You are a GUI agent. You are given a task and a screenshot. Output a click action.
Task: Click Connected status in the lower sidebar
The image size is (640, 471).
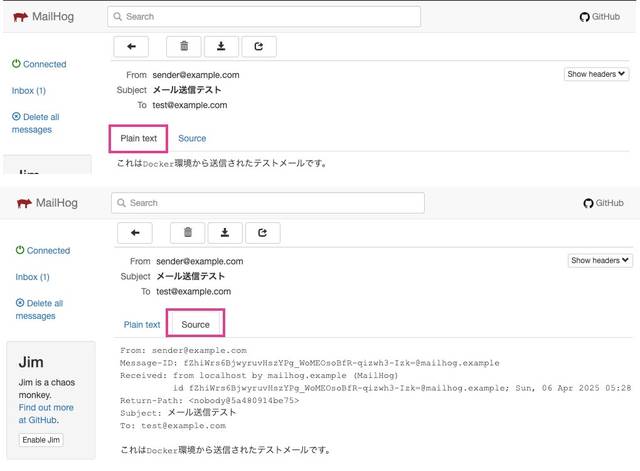pyautogui.click(x=43, y=251)
